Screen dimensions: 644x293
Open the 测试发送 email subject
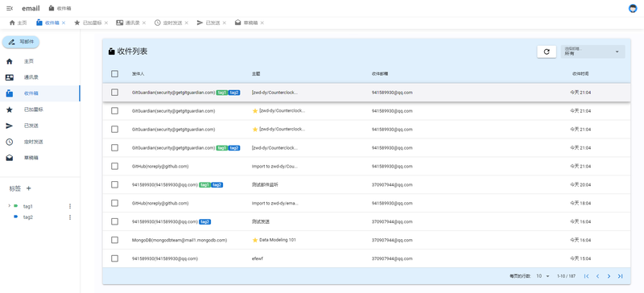point(261,221)
